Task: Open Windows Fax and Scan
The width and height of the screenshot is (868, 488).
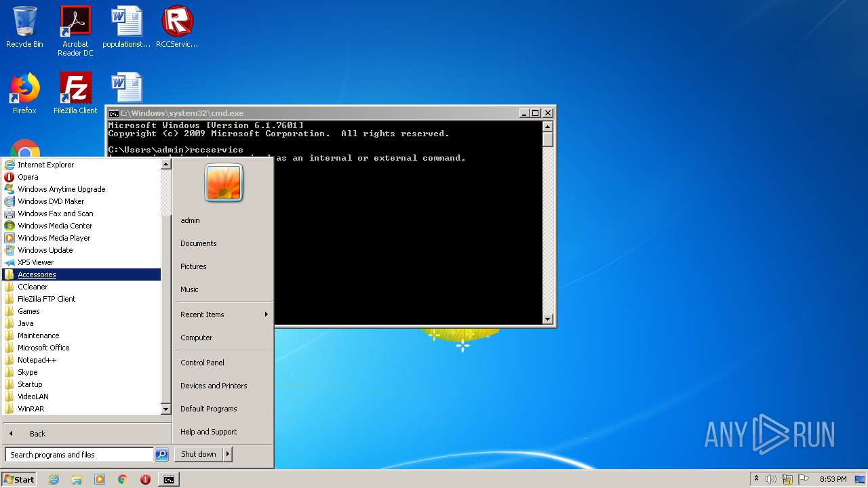Action: pyautogui.click(x=81, y=213)
